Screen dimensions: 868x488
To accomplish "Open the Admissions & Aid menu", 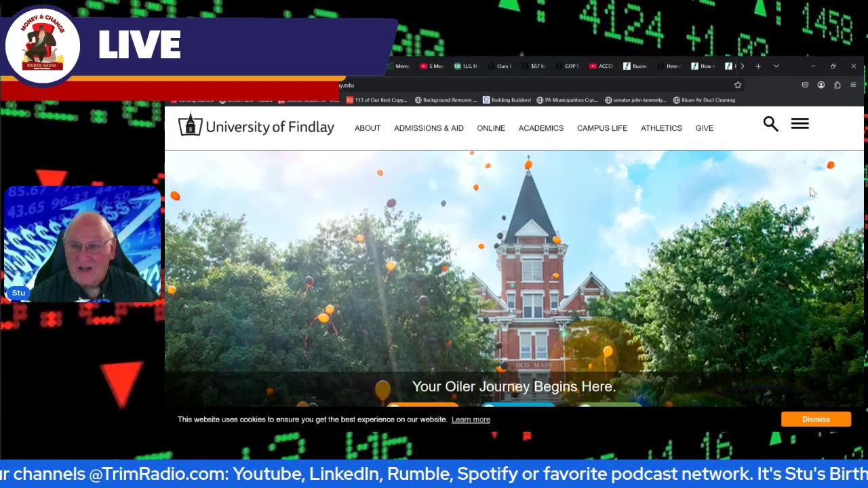I will 429,128.
